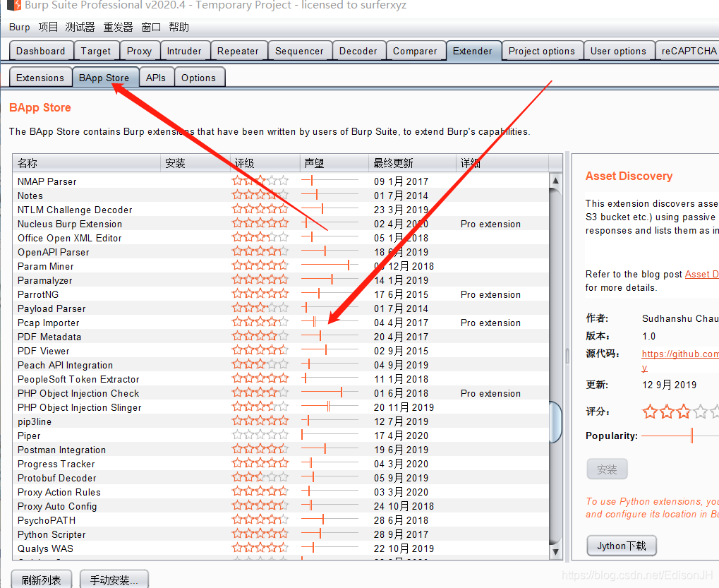Switch to the APIs sub-tab
This screenshot has height=588, width=719.
tap(156, 77)
